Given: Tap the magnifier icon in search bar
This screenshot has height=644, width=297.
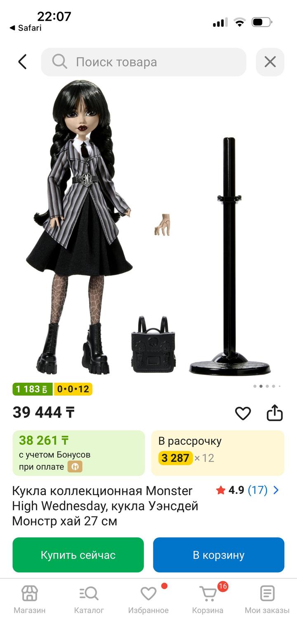Looking at the screenshot, I should coord(59,61).
